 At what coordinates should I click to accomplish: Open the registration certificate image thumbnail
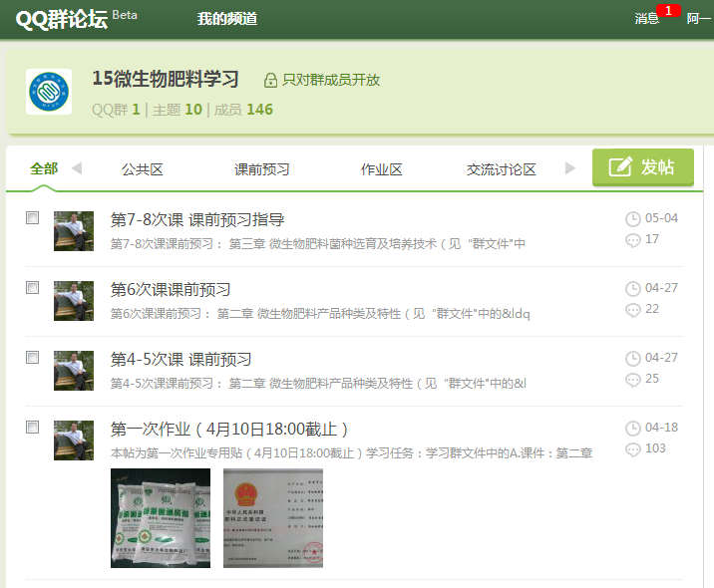point(272,518)
